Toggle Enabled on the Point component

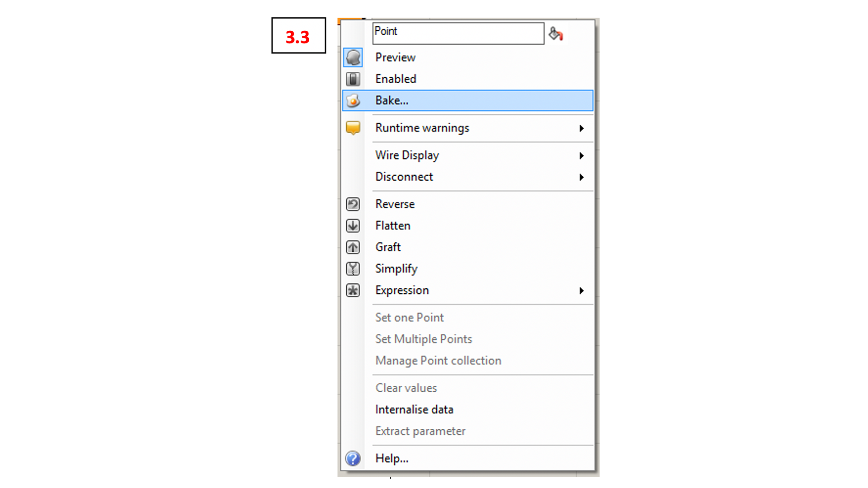point(395,78)
